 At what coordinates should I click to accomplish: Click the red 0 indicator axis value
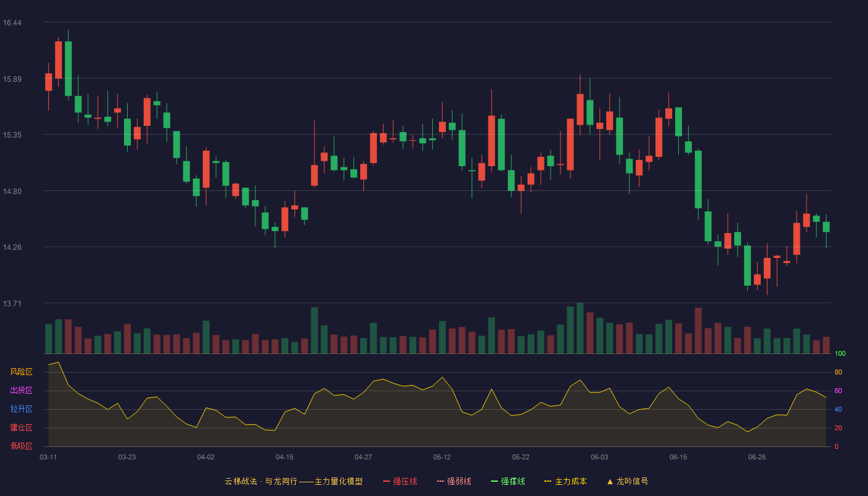pos(836,446)
